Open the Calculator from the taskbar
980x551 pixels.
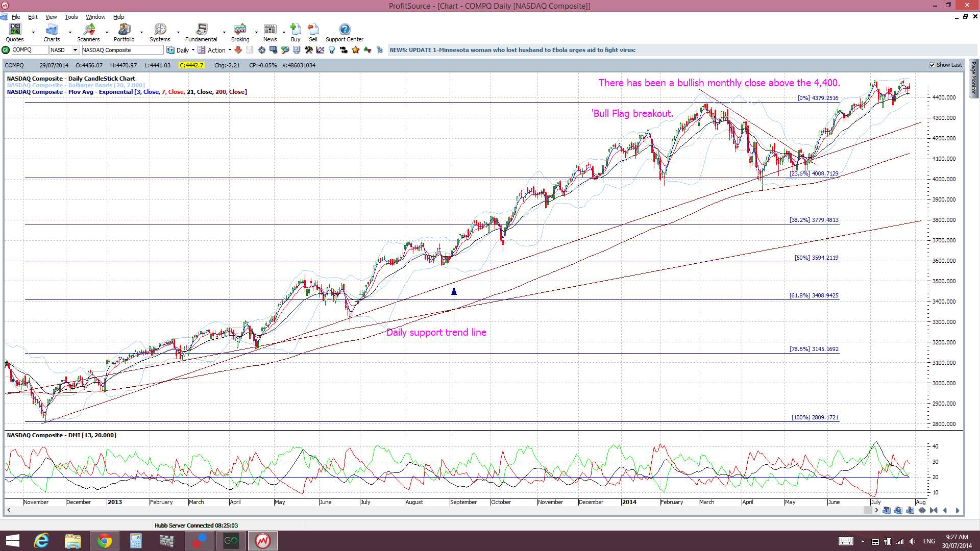pos(136,541)
